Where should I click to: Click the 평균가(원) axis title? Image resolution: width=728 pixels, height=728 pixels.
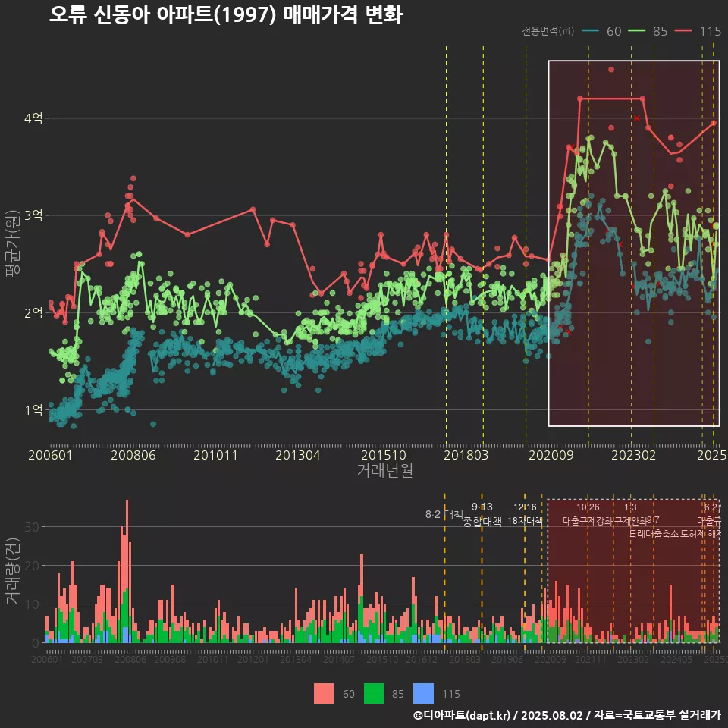coord(12,243)
